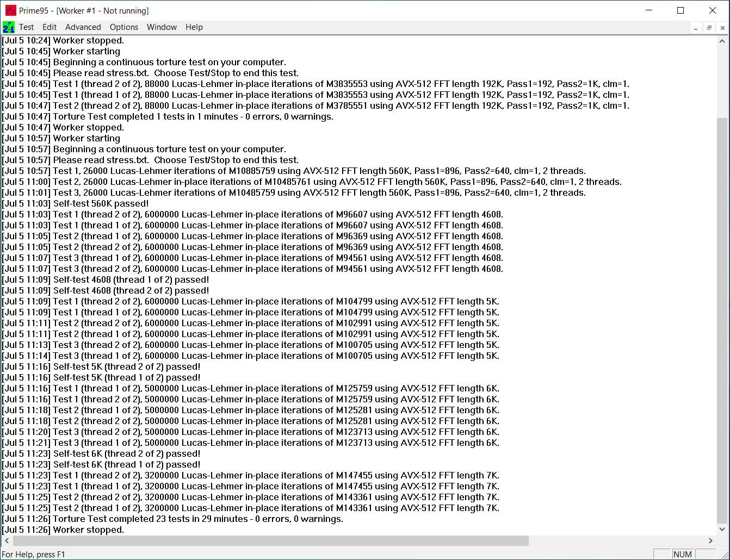Open the Edit menu
Viewport: 730px width, 560px height.
[49, 27]
